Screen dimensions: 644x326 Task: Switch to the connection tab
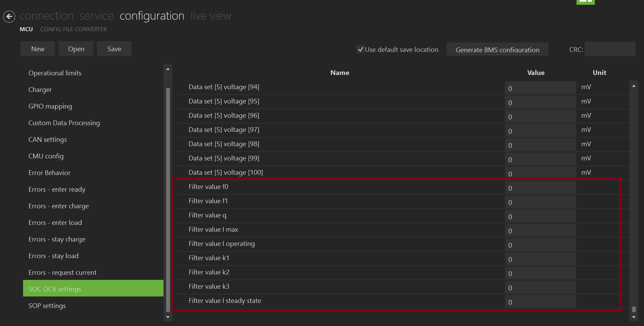pyautogui.click(x=46, y=16)
